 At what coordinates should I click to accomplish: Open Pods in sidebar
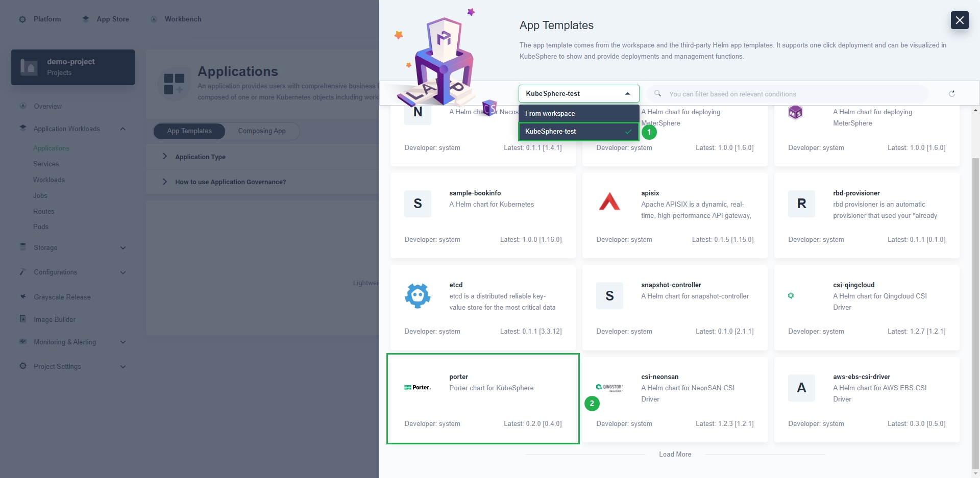click(x=41, y=227)
